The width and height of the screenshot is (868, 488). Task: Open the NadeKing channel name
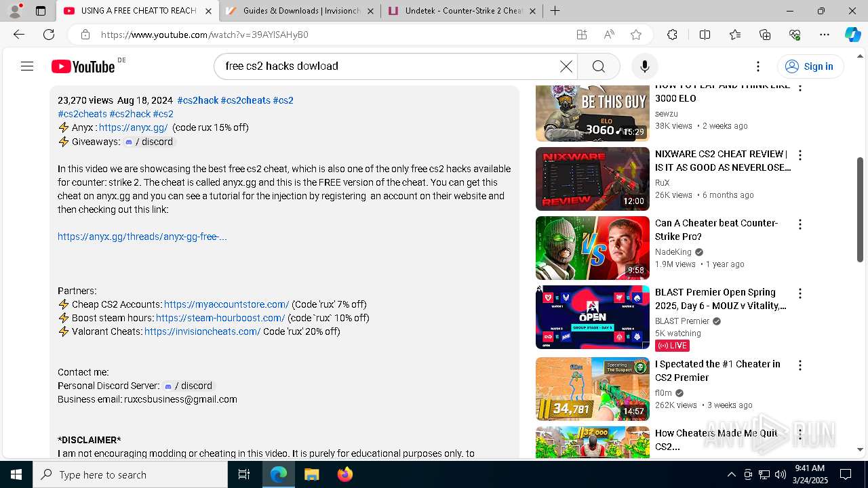pos(673,252)
